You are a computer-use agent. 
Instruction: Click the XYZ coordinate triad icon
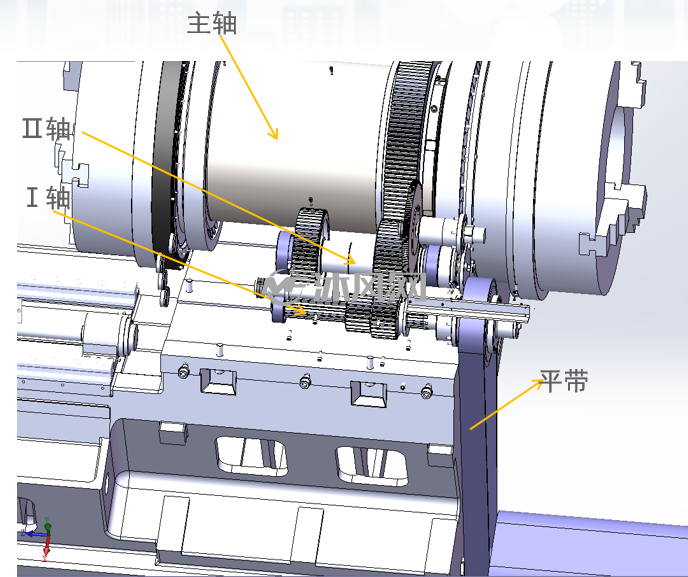(x=37, y=538)
